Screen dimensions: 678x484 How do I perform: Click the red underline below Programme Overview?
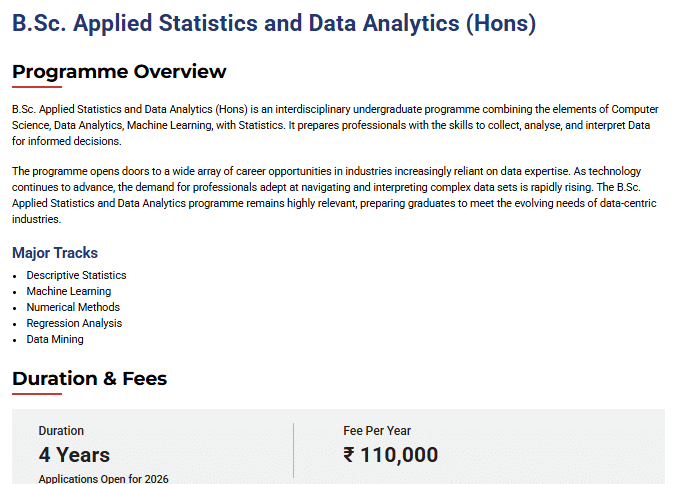pyautogui.click(x=36, y=87)
